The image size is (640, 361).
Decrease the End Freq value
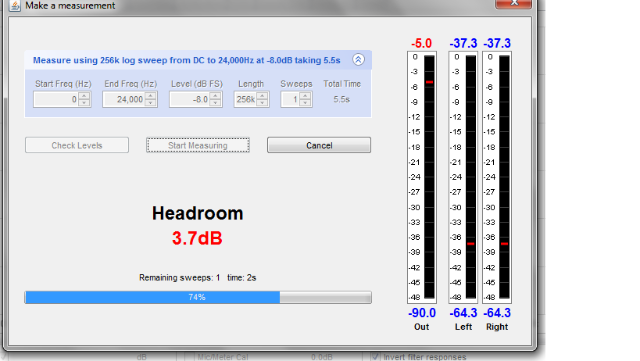[x=150, y=103]
